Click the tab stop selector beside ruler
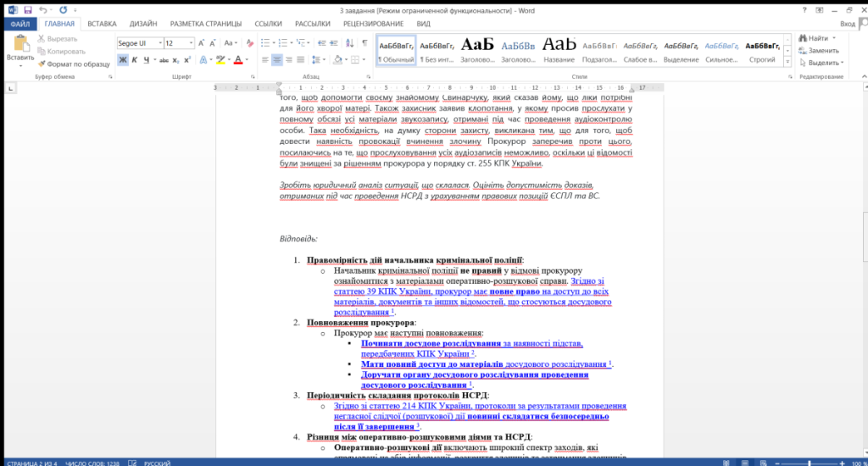868x466 pixels. [x=10, y=88]
